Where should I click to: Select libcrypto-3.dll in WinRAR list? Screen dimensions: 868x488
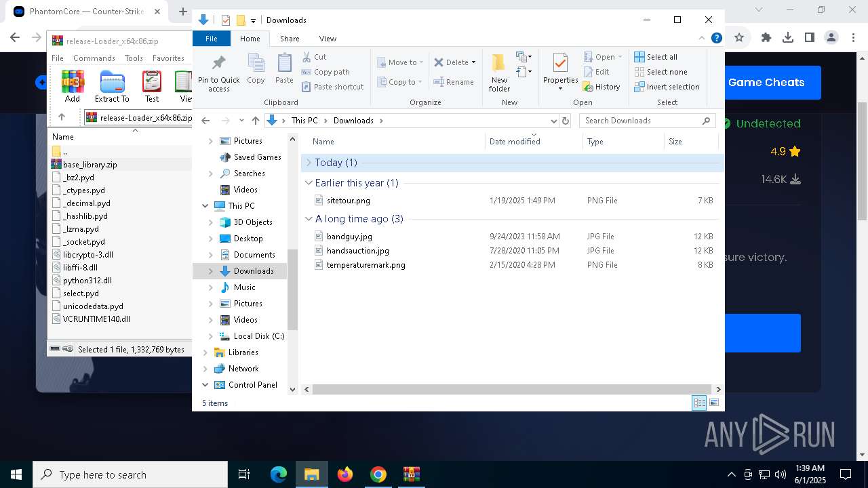[87, 255]
